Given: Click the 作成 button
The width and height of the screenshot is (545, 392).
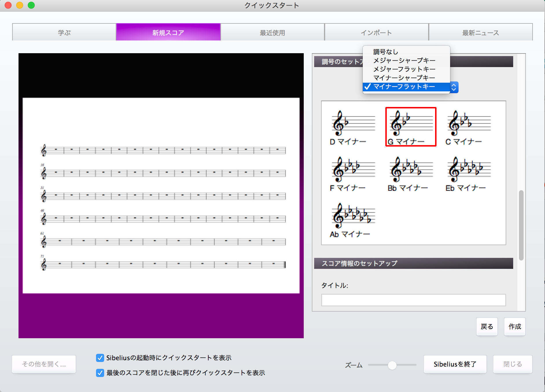Looking at the screenshot, I should [x=515, y=327].
